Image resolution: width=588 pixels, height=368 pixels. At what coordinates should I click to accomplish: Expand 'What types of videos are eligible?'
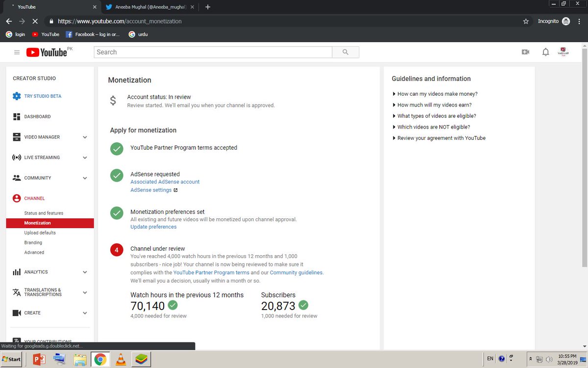434,116
